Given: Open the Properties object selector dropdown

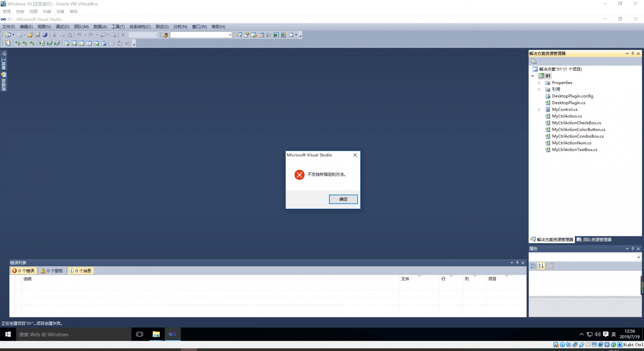Looking at the screenshot, I should tap(639, 257).
